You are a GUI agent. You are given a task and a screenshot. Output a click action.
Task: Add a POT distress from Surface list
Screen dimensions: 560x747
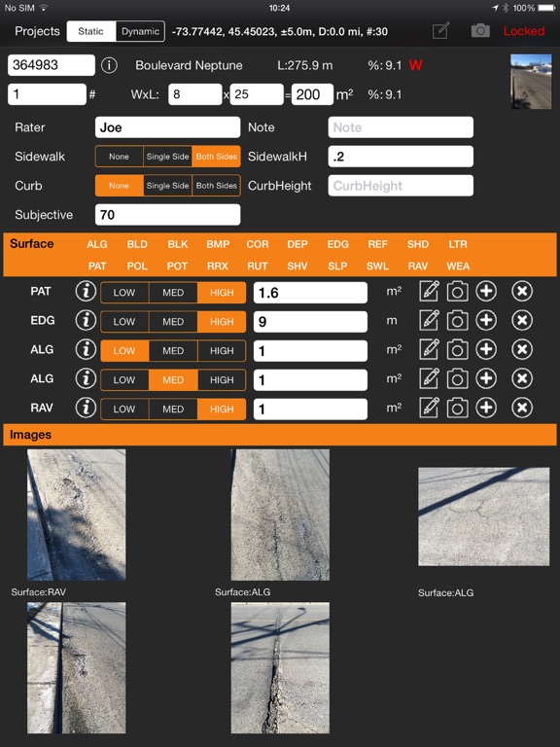tap(177, 266)
